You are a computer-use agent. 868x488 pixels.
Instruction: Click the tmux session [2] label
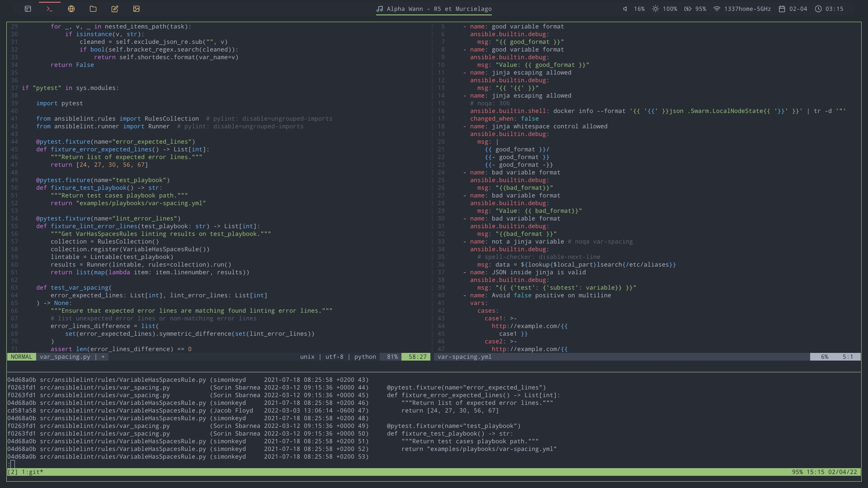[12, 472]
